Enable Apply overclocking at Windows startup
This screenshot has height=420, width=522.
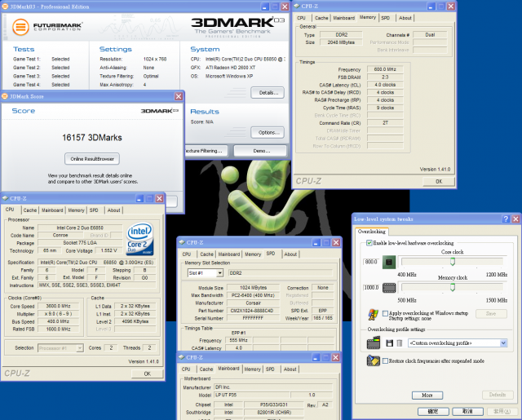pos(385,313)
